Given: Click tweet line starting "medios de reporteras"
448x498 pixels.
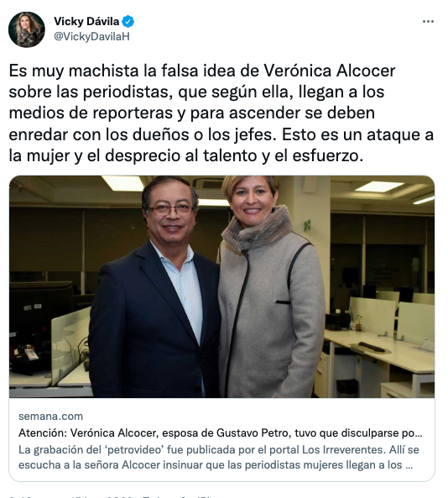Looking at the screenshot, I should 192,113.
